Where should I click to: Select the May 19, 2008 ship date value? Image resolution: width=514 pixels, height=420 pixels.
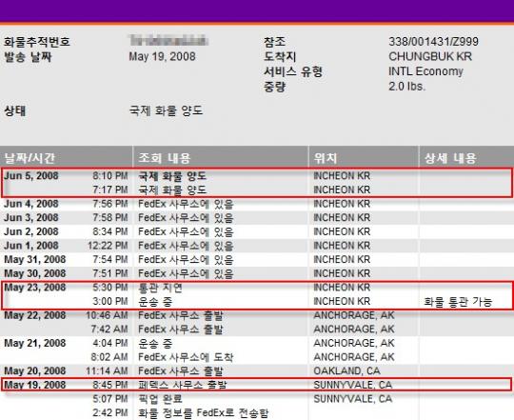pos(162,56)
